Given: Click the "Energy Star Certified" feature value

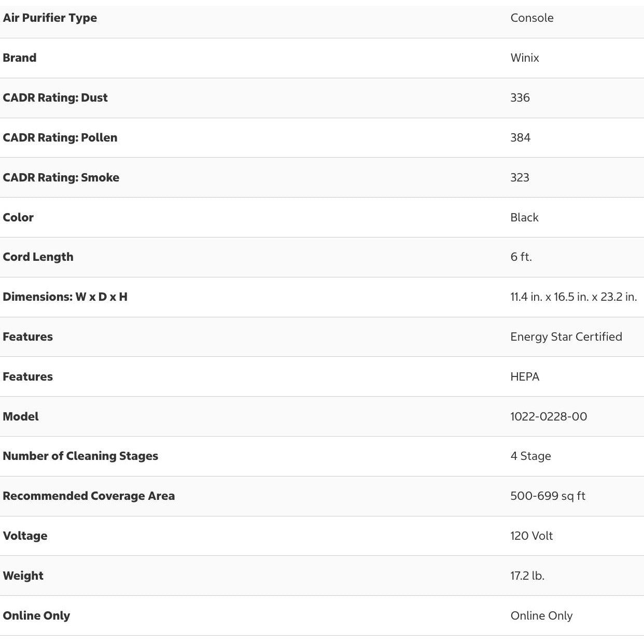Looking at the screenshot, I should click(566, 337).
